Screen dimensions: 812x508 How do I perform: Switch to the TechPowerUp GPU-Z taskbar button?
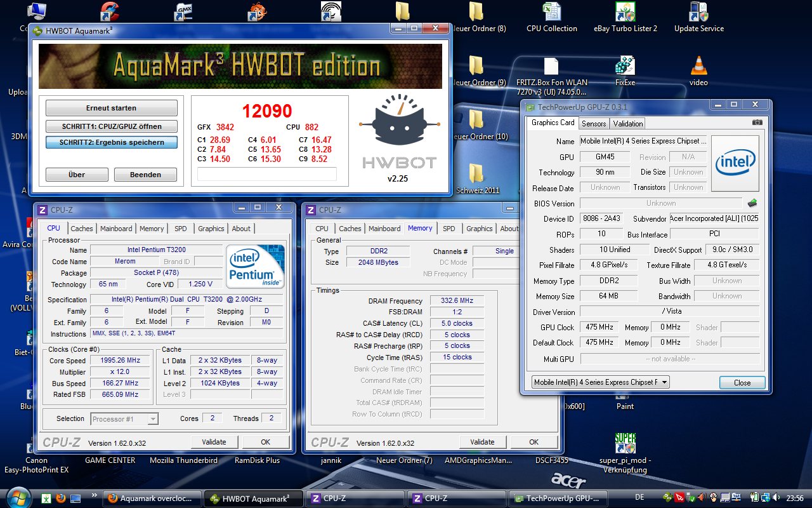[559, 498]
